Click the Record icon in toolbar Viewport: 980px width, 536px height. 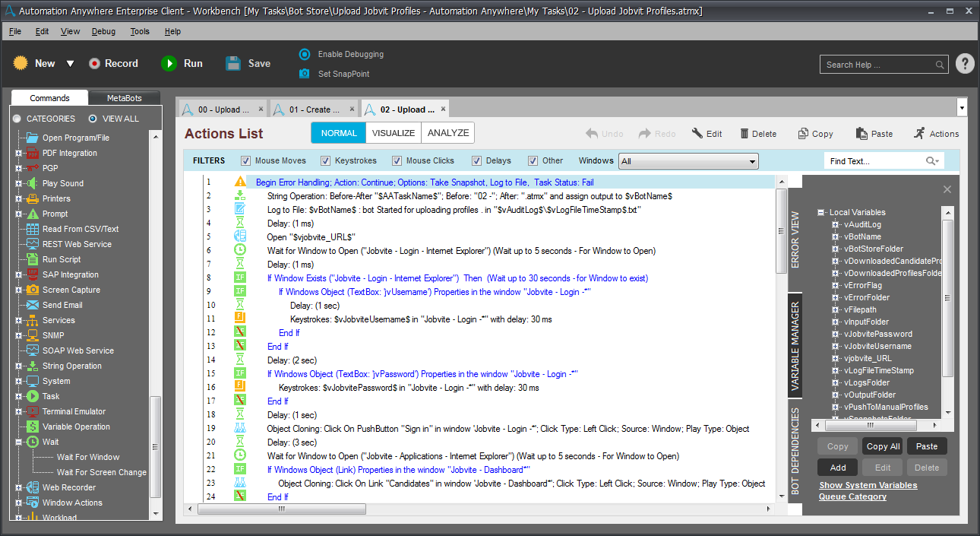pos(94,64)
